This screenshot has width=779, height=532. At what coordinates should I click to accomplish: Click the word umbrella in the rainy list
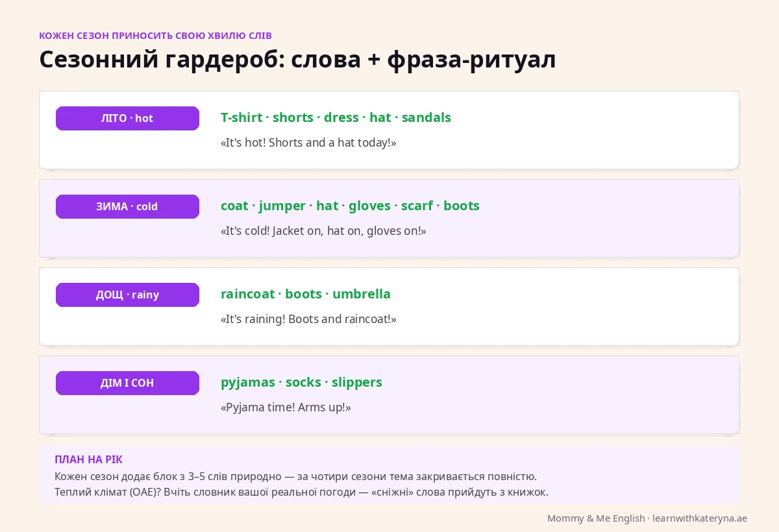[x=362, y=294]
